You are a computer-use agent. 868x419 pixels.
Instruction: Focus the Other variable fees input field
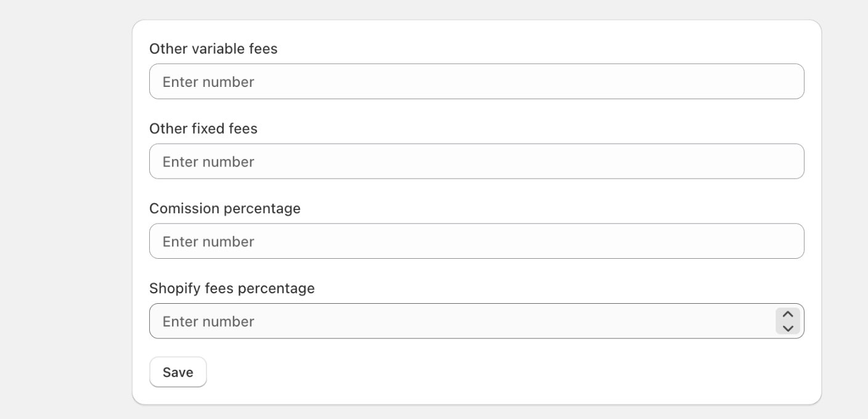point(477,81)
